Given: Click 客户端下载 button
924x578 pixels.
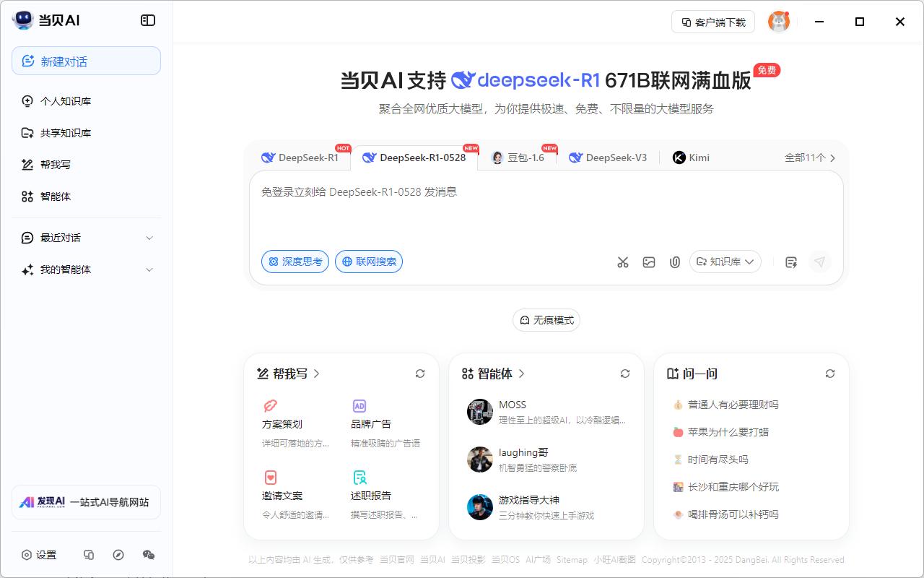Looking at the screenshot, I should click(713, 22).
